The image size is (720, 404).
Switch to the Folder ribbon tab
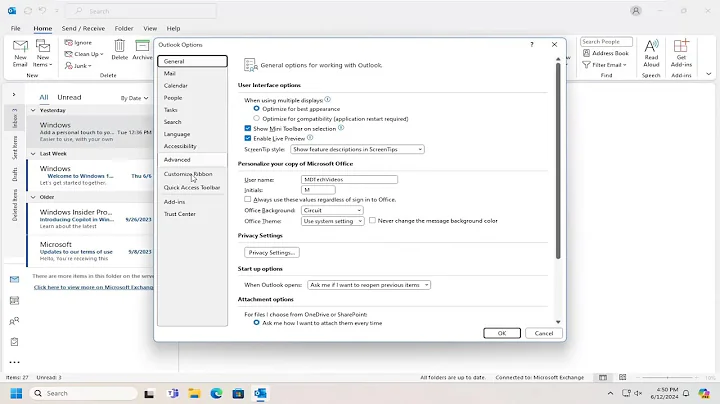coord(124,28)
